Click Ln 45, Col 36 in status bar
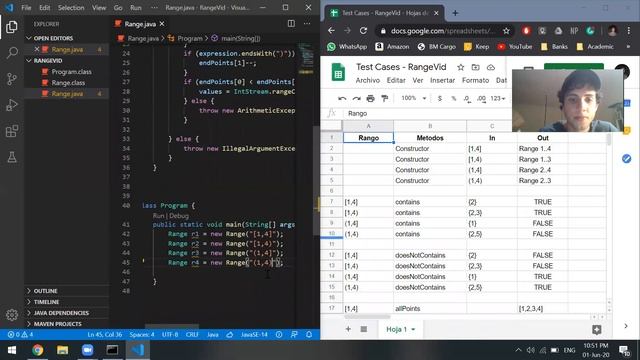The image size is (640, 360). tap(104, 335)
